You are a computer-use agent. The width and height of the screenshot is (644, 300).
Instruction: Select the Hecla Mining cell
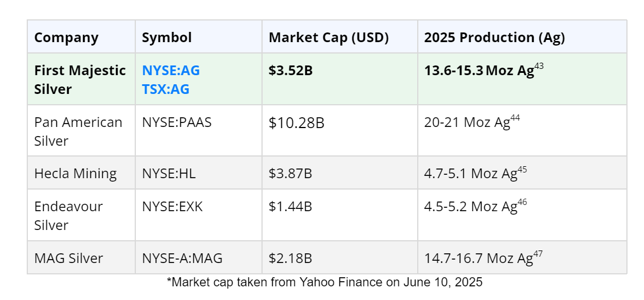(x=75, y=173)
